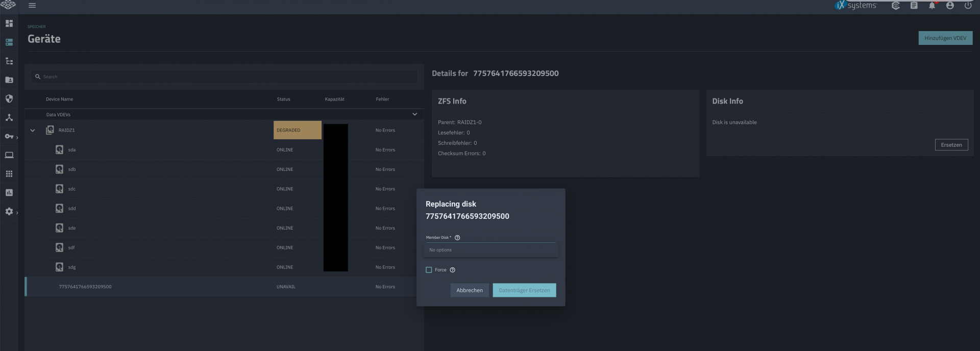Open Credentials key icon in sidebar
The width and height of the screenshot is (980, 351).
point(9,136)
